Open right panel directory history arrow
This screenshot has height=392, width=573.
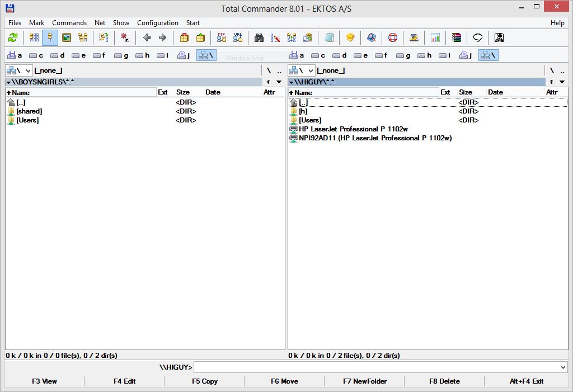(x=562, y=82)
